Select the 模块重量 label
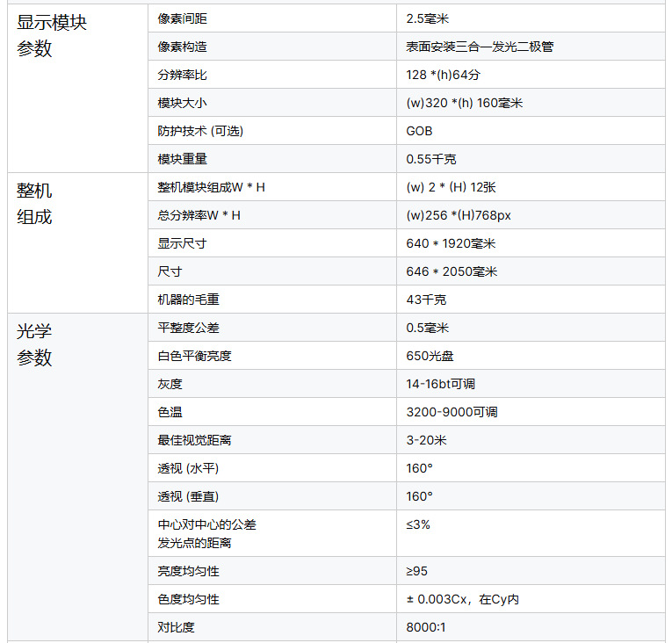This screenshot has width=672, height=643. click(182, 159)
